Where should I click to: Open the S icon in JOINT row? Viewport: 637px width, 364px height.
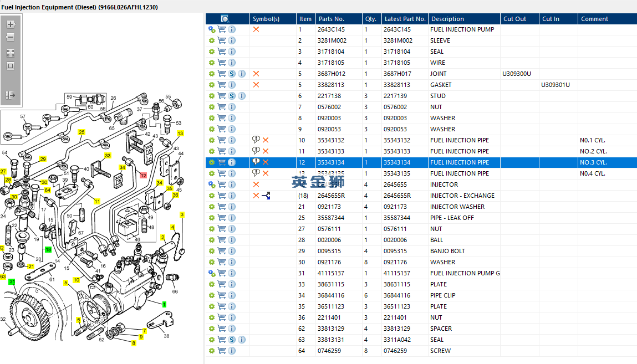[232, 74]
